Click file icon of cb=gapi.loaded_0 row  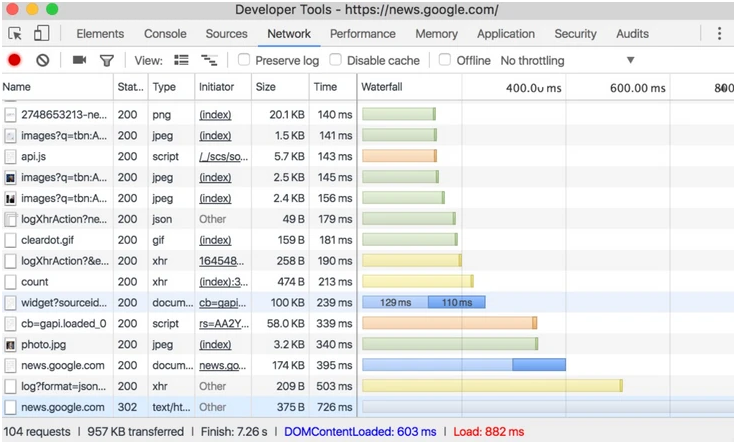(x=10, y=324)
